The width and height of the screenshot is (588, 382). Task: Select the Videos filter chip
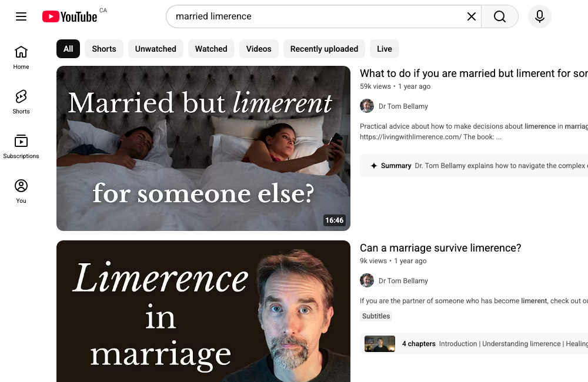[259, 49]
